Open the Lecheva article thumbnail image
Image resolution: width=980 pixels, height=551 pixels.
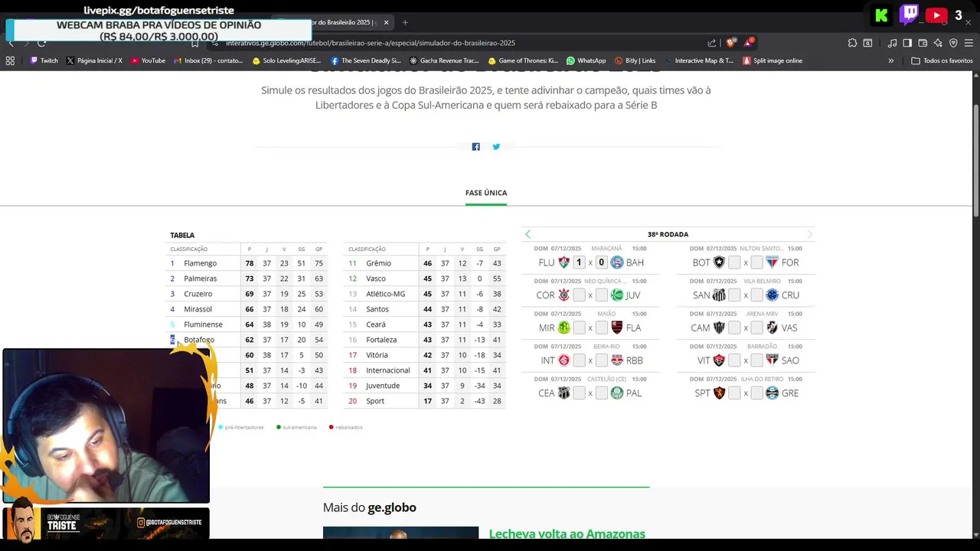400,533
